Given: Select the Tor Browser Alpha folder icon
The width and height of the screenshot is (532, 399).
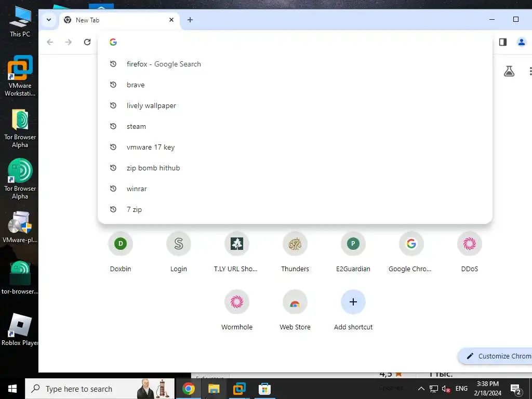Looking at the screenshot, I should 20,128.
